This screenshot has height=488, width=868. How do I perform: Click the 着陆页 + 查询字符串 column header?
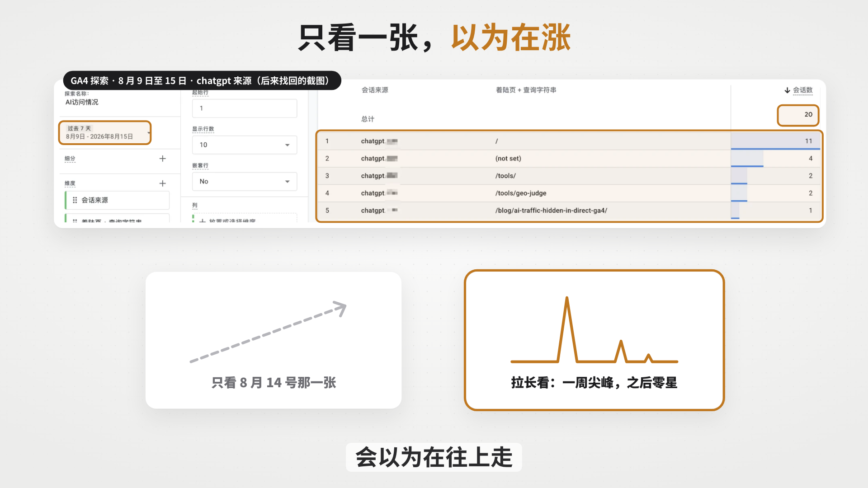[526, 90]
